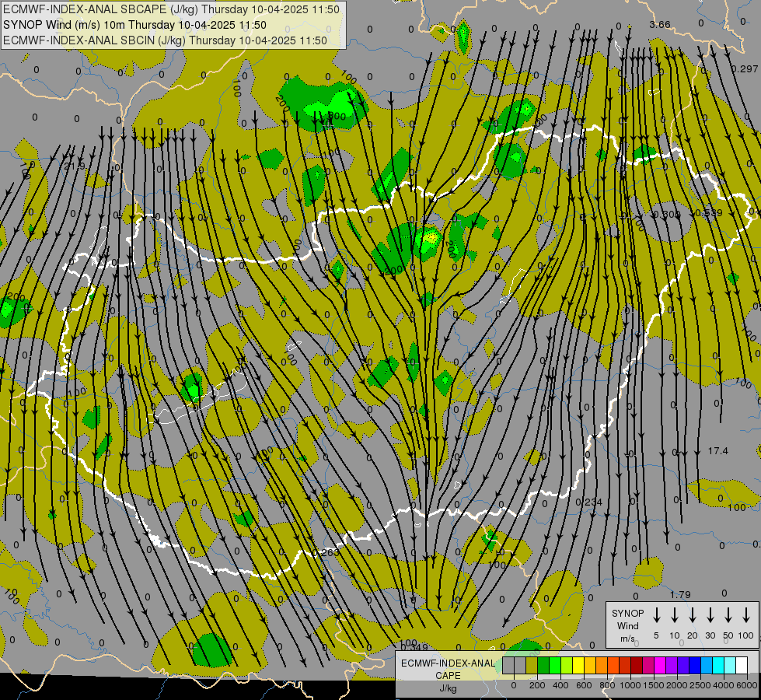761x700 pixels.
Task: Click the 1500 tick label on CAPE scale
Action: coord(654,685)
